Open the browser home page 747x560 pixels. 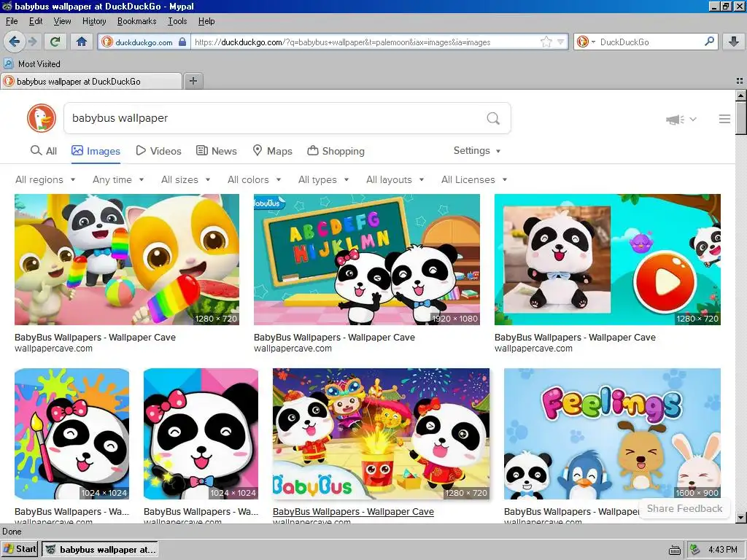pyautogui.click(x=82, y=42)
